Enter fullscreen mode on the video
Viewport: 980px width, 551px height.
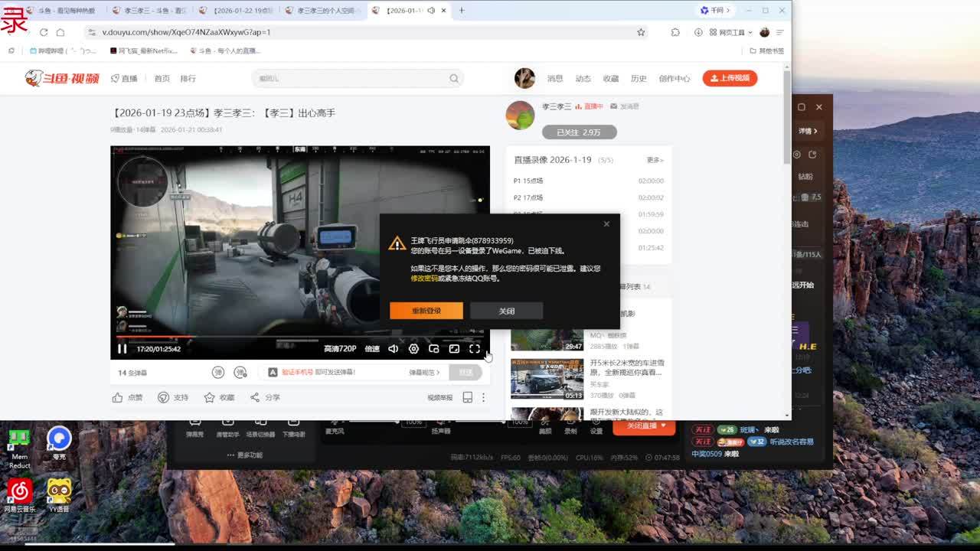pos(475,349)
